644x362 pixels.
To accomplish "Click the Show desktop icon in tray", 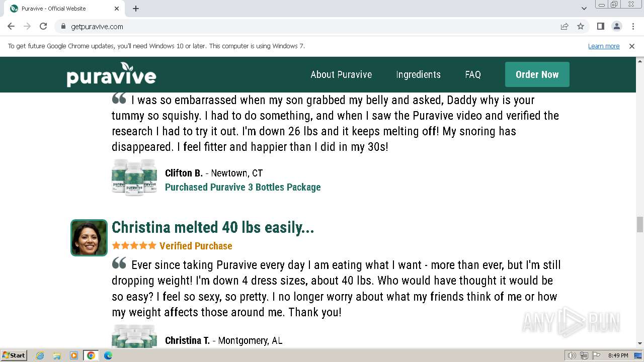I will click(x=637, y=355).
